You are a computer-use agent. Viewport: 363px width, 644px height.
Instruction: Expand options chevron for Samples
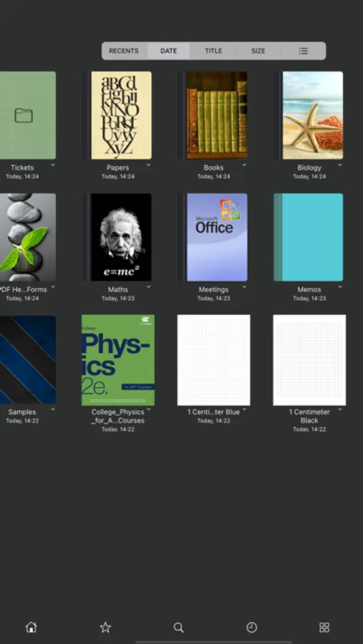tap(53, 409)
